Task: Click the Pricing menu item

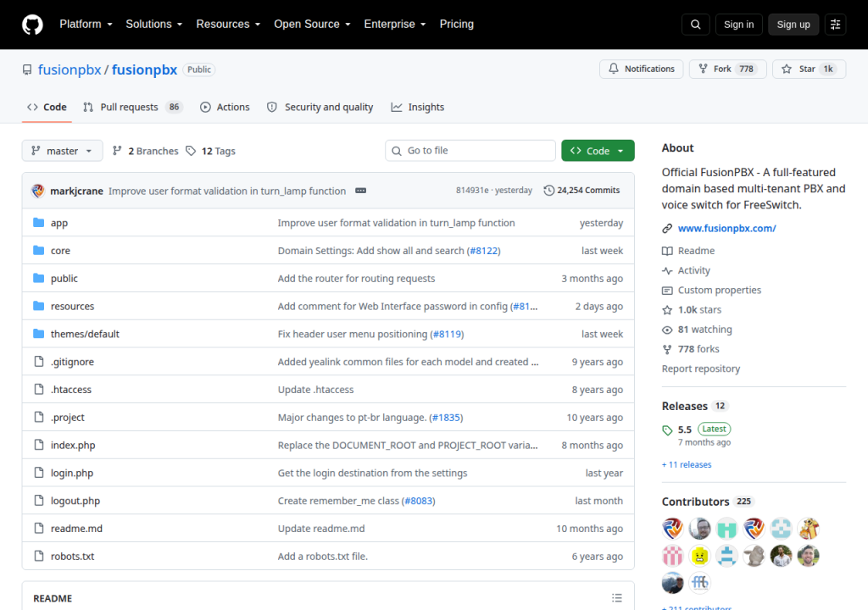Action: coord(457,25)
